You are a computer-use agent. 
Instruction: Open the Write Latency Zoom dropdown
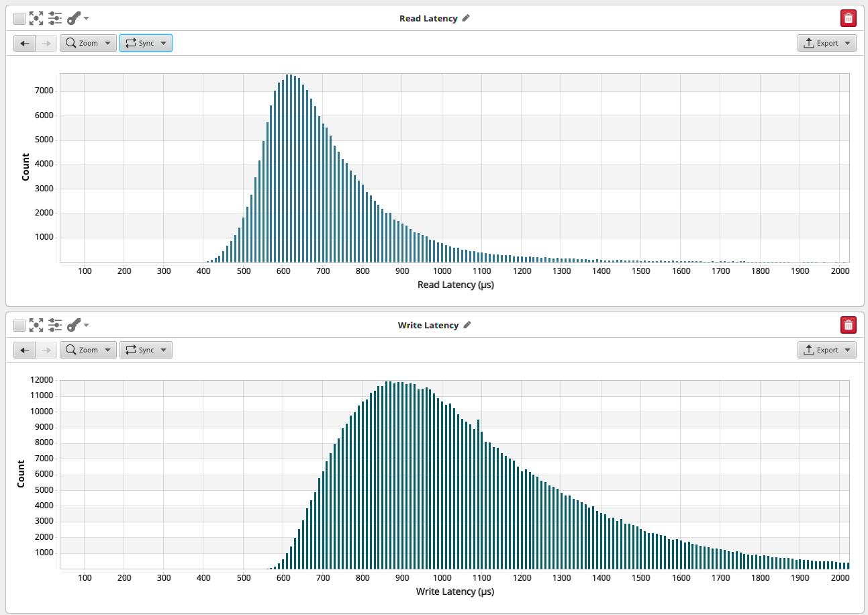pos(88,350)
